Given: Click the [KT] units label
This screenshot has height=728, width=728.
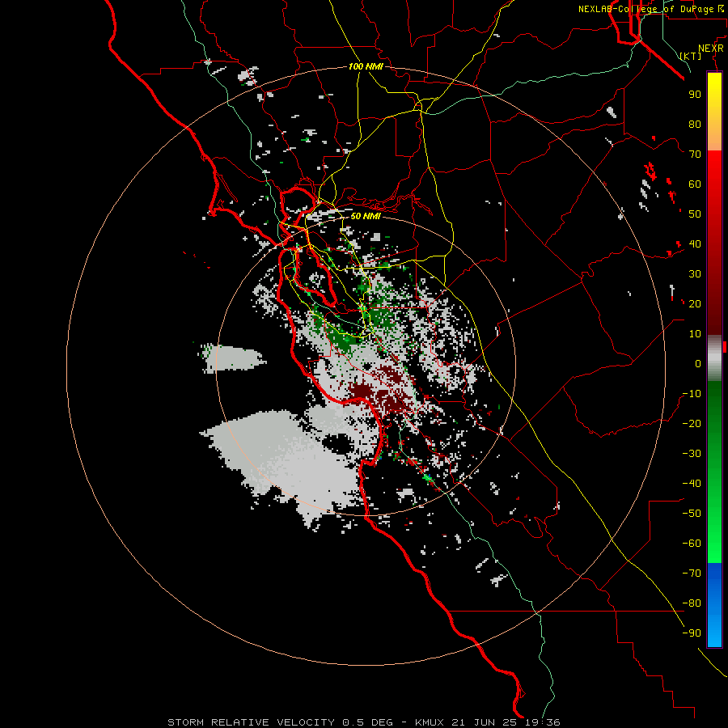Looking at the screenshot, I should click(691, 56).
